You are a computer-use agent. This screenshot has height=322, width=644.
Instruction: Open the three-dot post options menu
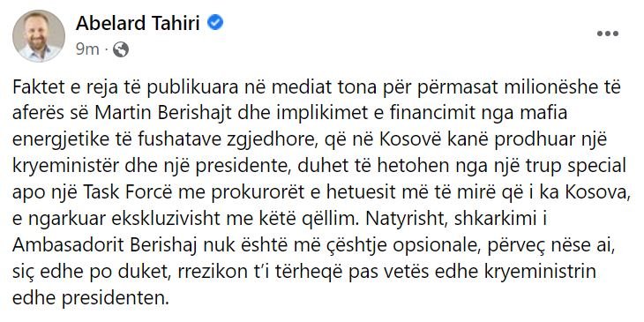tap(608, 34)
